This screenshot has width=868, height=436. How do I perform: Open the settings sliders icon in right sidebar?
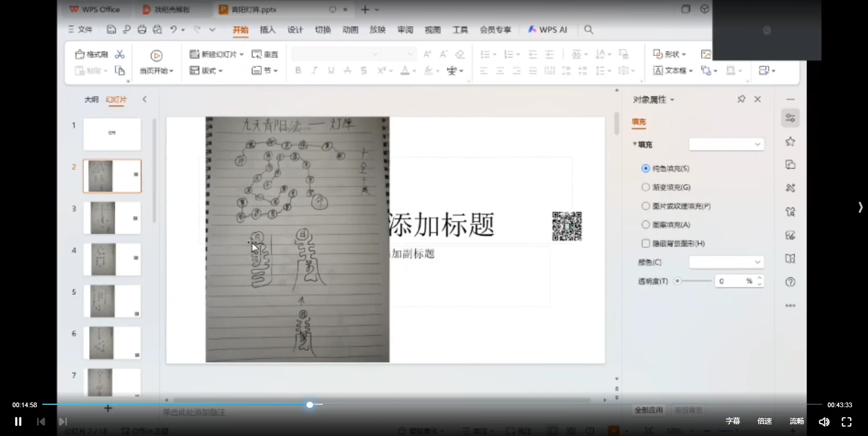click(x=790, y=118)
